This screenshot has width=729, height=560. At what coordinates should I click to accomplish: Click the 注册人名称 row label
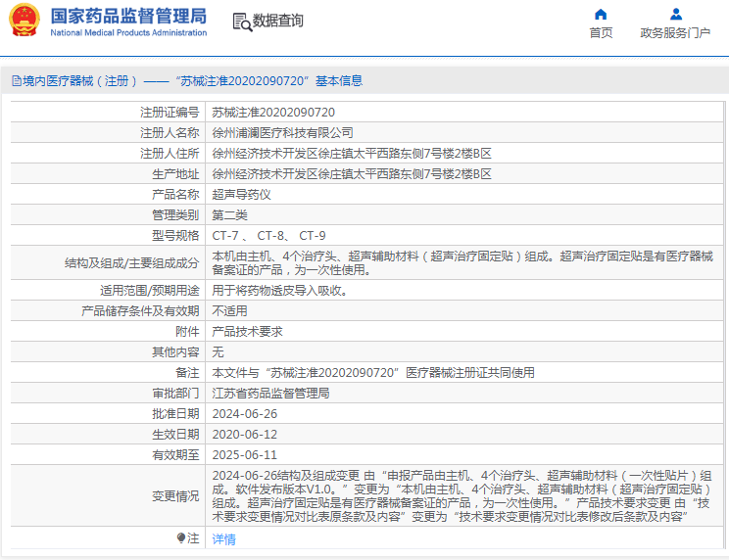(170, 133)
